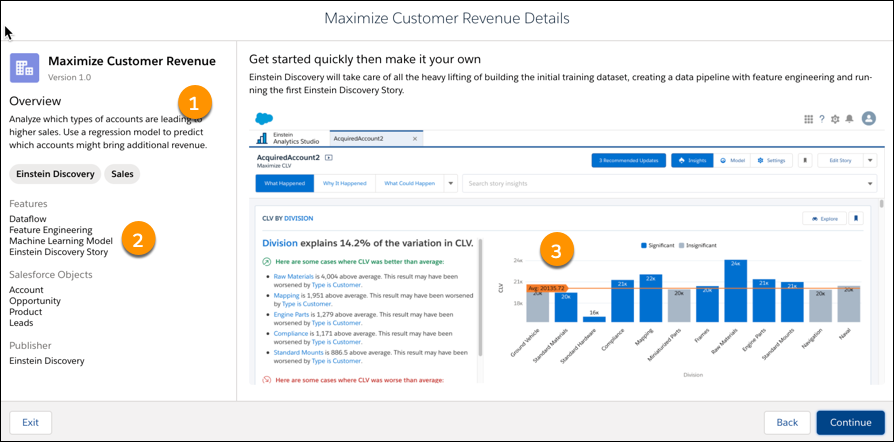The height and width of the screenshot is (443, 894).
Task: Click the Explore button
Action: click(824, 218)
